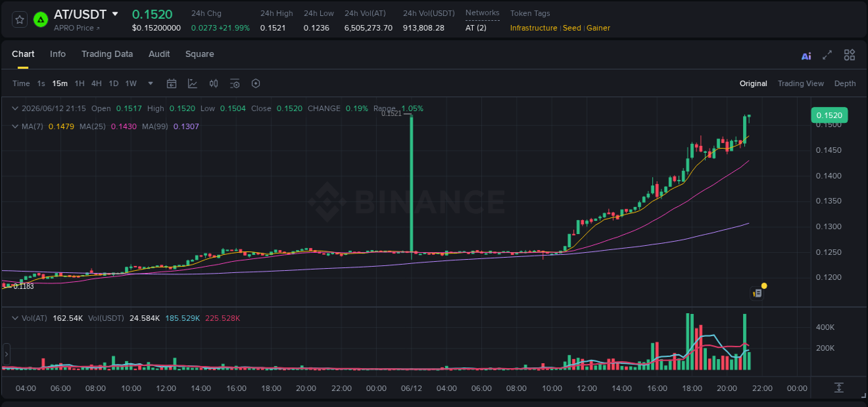
Task: Click the 24h change +21.99% value
Action: (x=235, y=28)
